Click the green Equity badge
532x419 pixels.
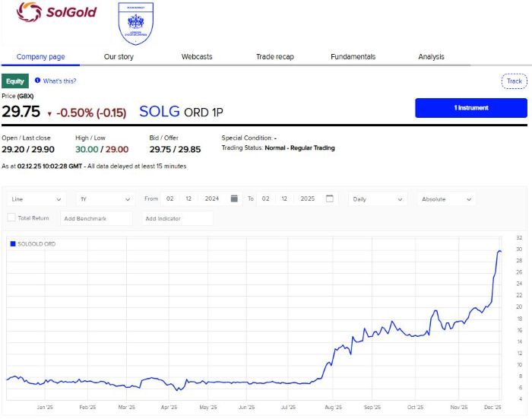click(15, 81)
